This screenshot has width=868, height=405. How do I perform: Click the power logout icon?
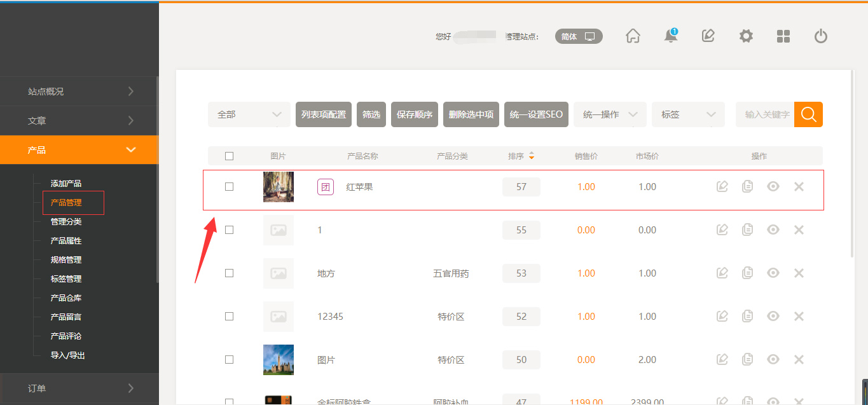point(821,36)
